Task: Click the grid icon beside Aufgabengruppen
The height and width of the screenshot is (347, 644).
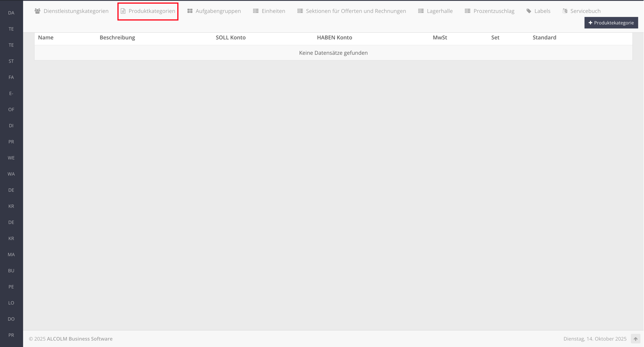Action: 190,11
